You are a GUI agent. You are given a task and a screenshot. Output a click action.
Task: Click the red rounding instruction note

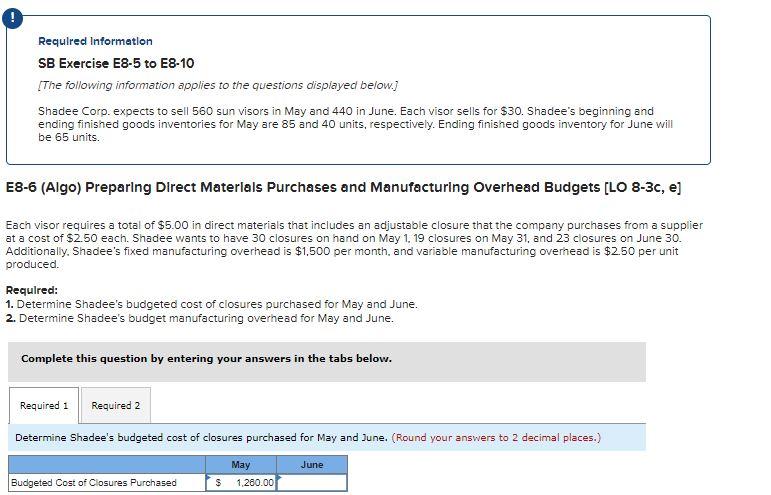(496, 437)
